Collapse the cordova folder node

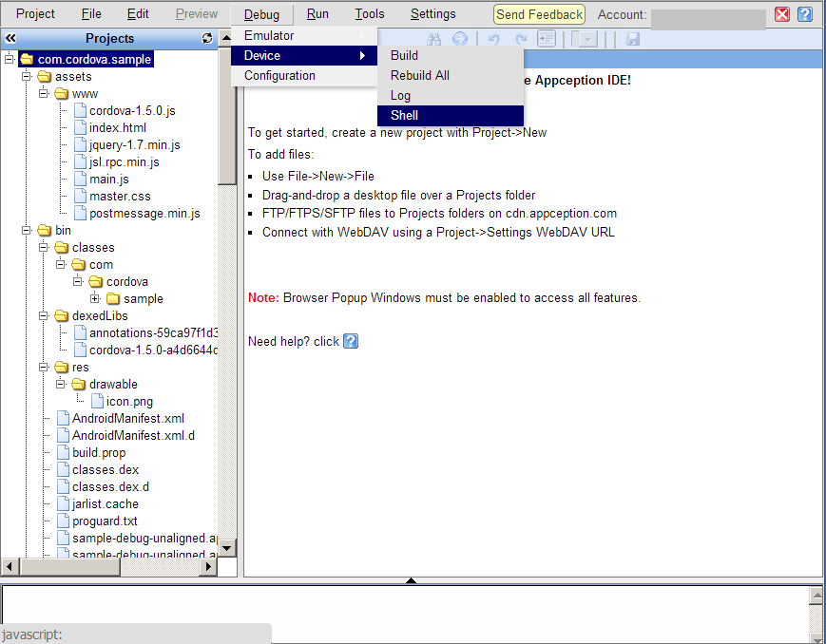[78, 281]
